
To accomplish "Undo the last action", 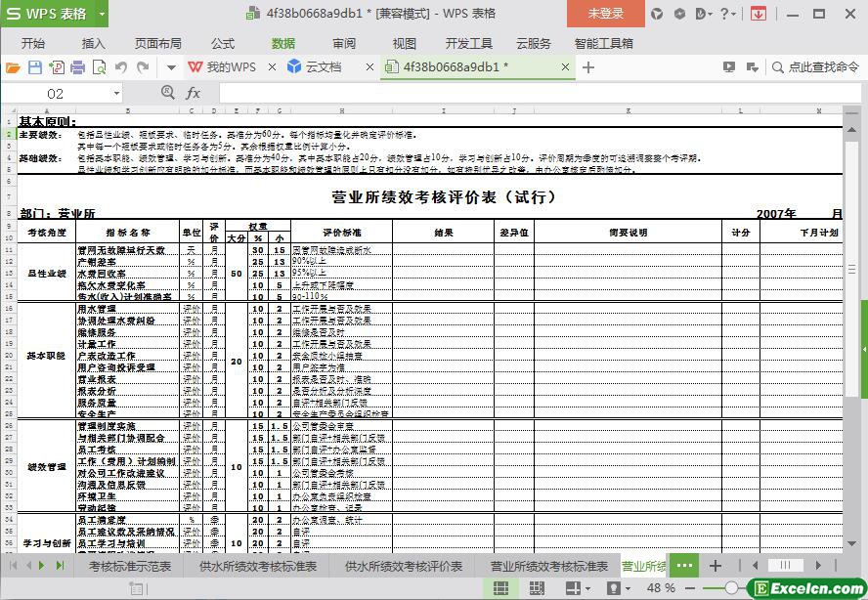I will pos(121,67).
